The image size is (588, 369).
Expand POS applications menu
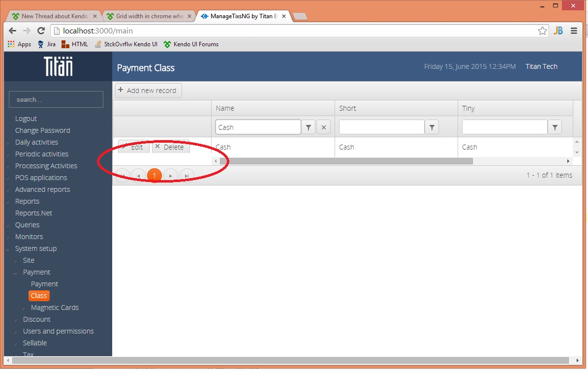41,178
